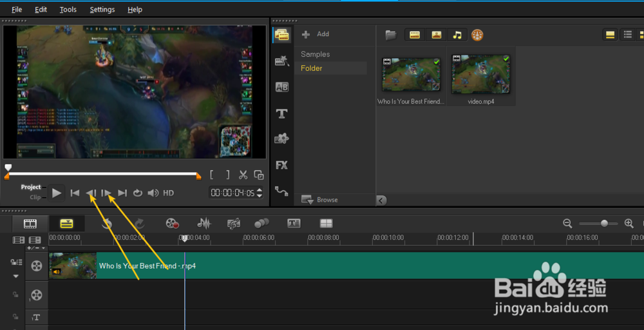Screen dimensions: 644x330
Task: Select the Folder library entry
Action: [x=330, y=68]
